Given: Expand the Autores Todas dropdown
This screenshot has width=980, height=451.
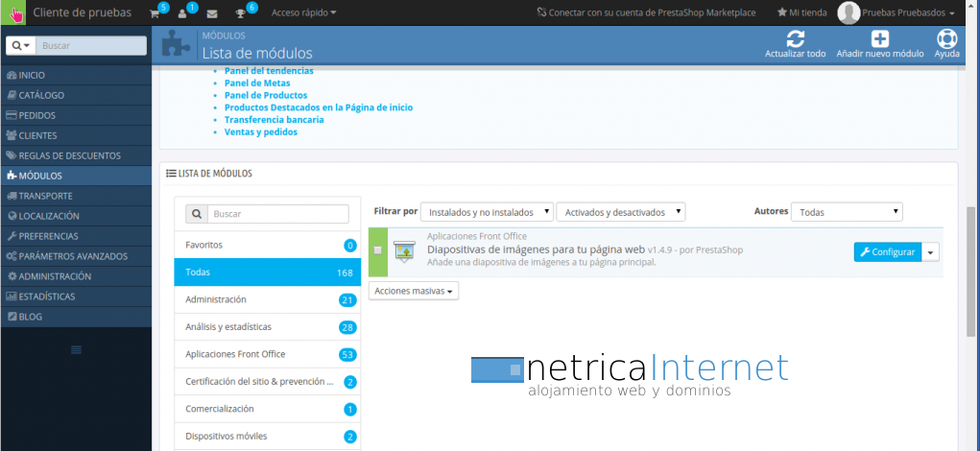Looking at the screenshot, I should coord(846,212).
